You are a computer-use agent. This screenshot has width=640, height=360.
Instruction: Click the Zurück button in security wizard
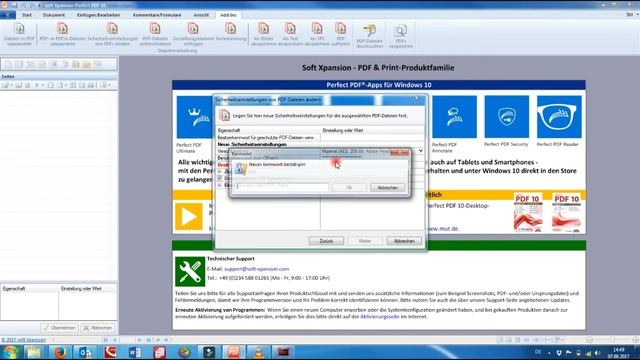(326, 241)
